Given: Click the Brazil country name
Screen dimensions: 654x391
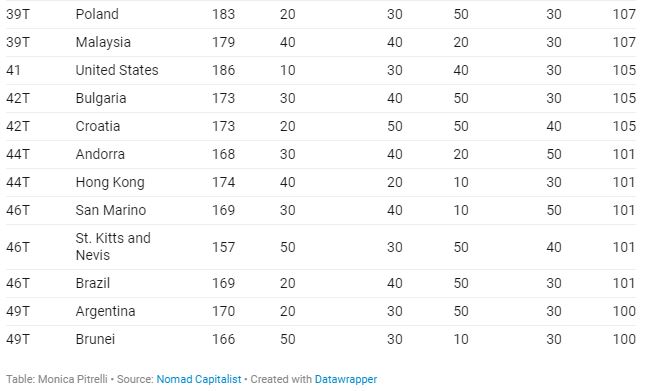Looking at the screenshot, I should pos(93,283).
